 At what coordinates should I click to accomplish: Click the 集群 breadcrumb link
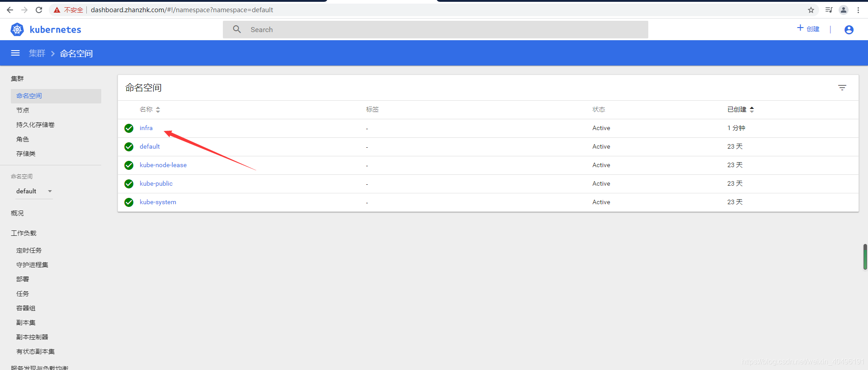[x=37, y=53]
